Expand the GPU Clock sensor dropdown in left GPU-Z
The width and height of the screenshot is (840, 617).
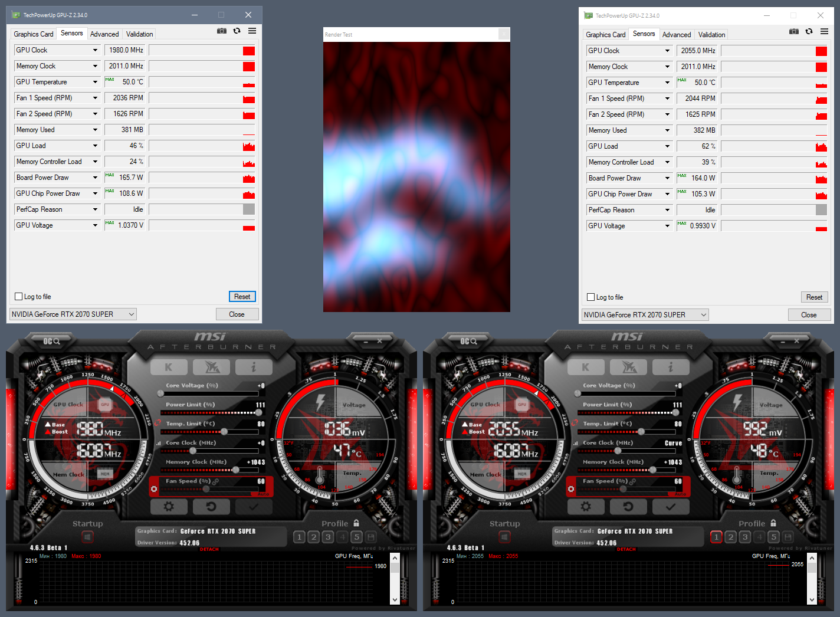(95, 50)
